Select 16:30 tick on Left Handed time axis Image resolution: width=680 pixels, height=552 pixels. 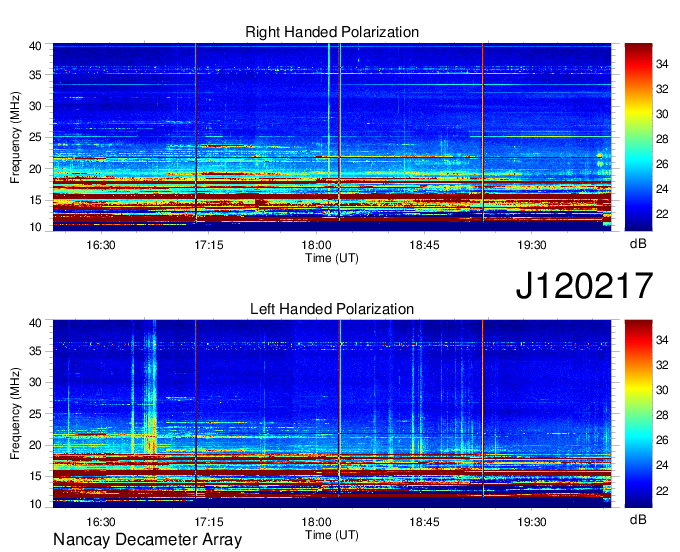[x=101, y=522]
